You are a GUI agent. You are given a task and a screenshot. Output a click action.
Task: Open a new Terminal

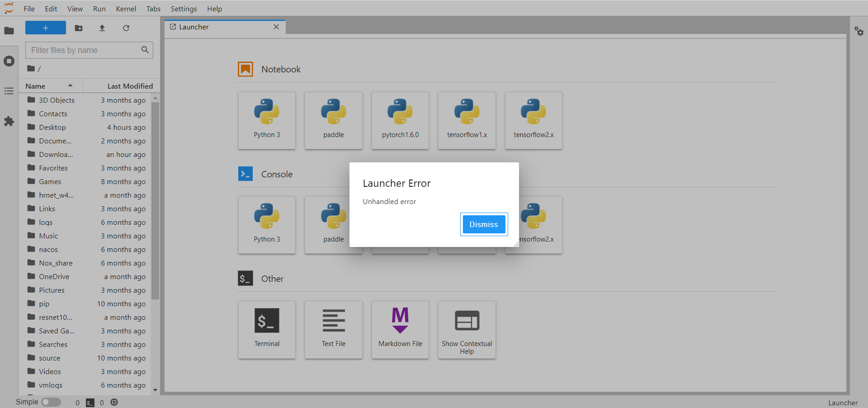tap(267, 330)
